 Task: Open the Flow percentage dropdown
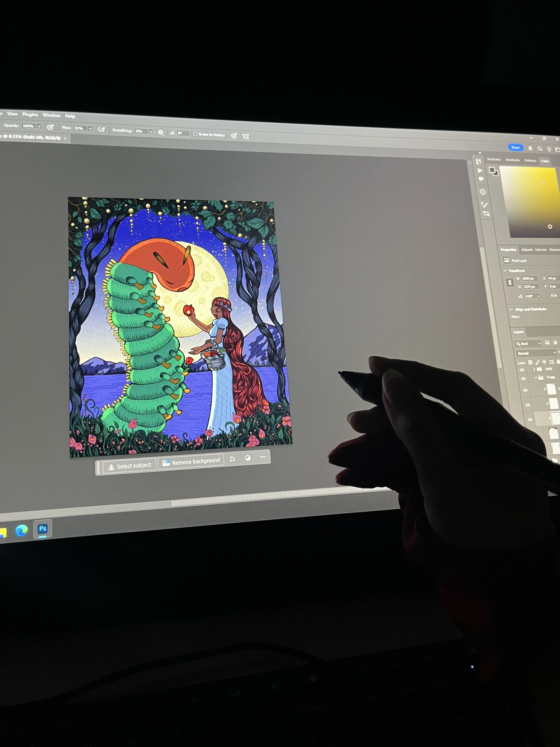(90, 129)
